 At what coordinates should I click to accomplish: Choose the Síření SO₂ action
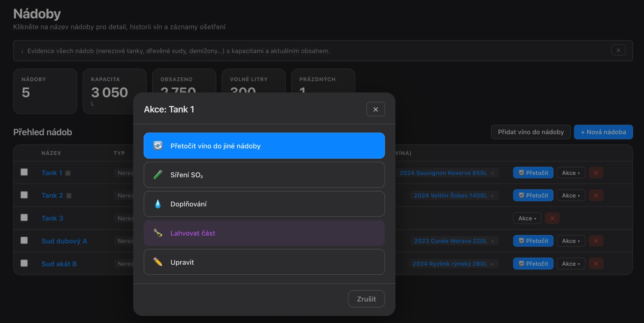264,175
